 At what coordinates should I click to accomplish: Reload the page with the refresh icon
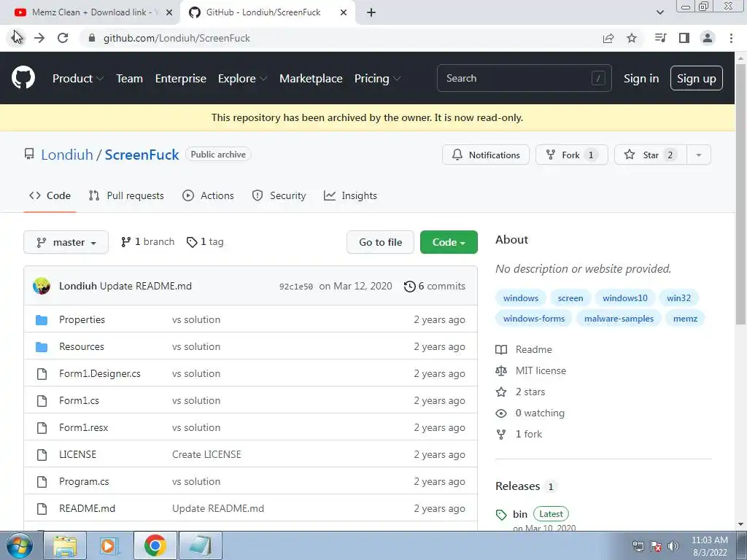click(x=63, y=38)
